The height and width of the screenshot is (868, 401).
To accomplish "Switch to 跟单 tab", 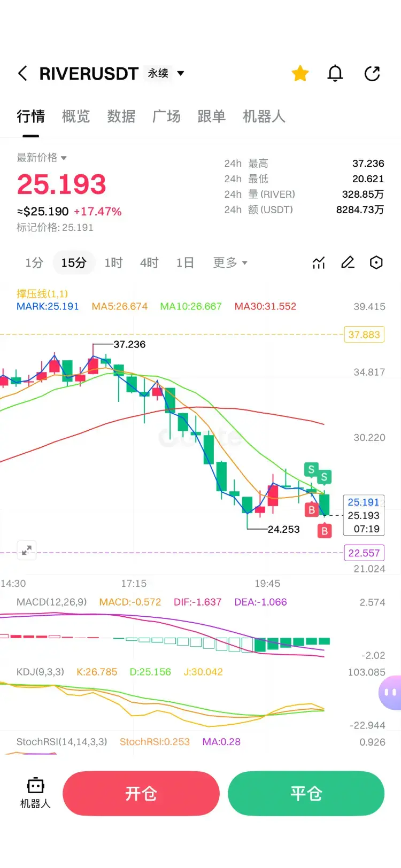I will point(211,117).
